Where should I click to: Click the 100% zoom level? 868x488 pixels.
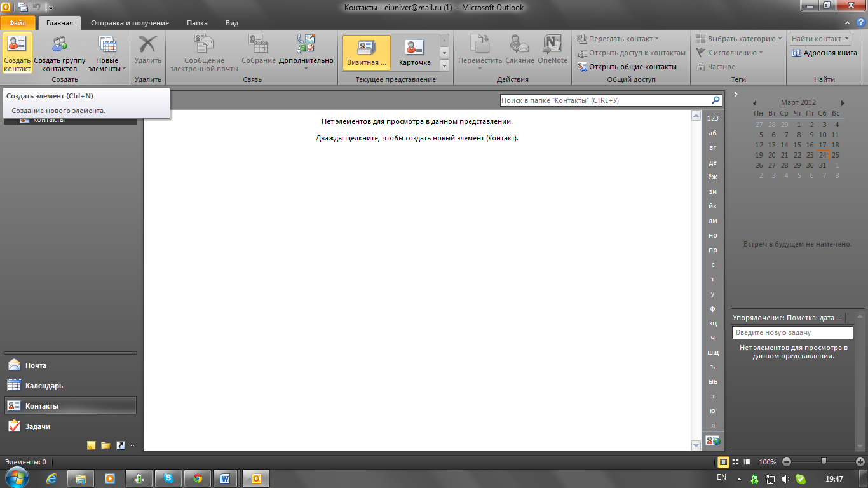(768, 462)
